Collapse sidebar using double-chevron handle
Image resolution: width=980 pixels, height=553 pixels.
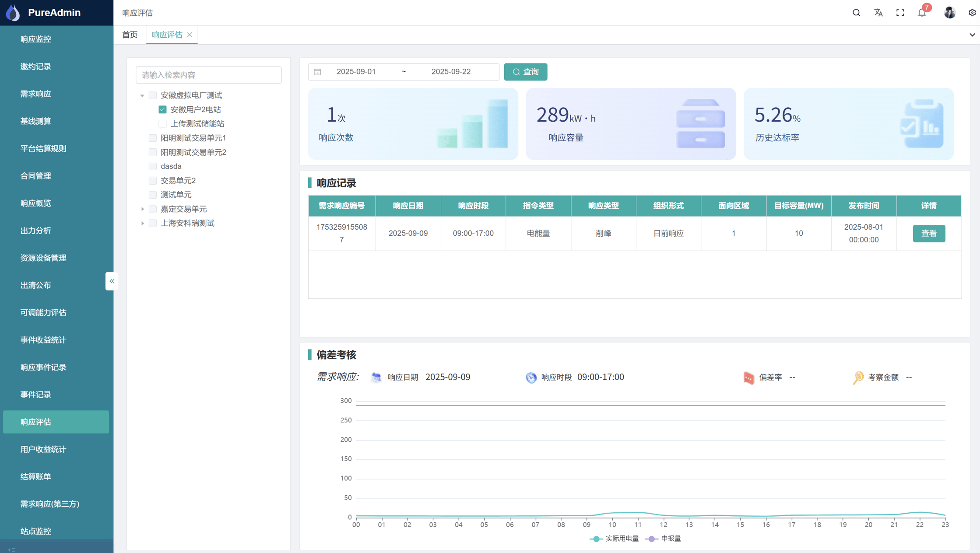pos(112,281)
